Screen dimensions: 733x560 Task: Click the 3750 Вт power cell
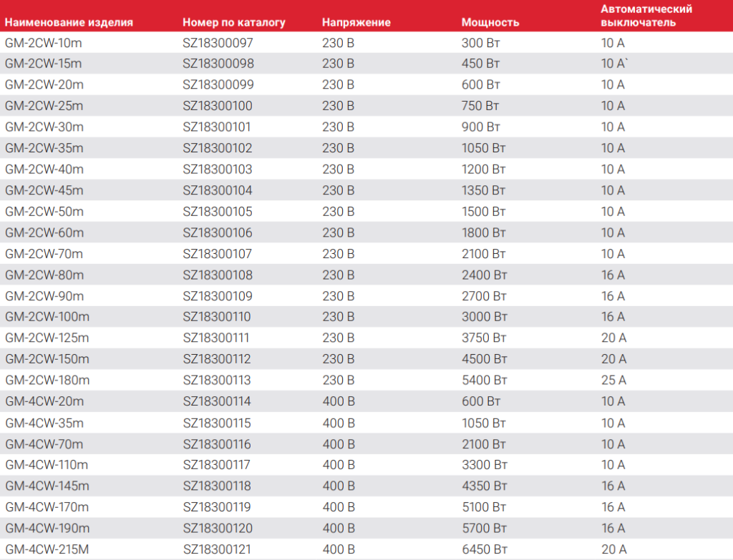point(484,338)
